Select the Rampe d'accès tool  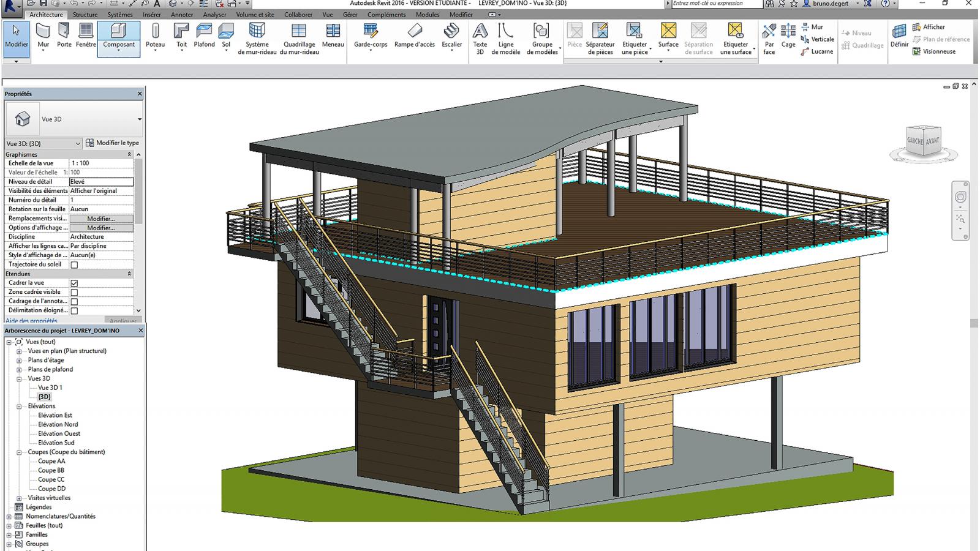pyautogui.click(x=415, y=36)
